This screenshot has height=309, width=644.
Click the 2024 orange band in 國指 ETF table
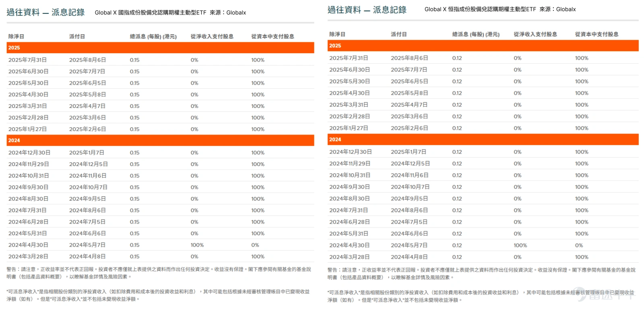point(160,140)
